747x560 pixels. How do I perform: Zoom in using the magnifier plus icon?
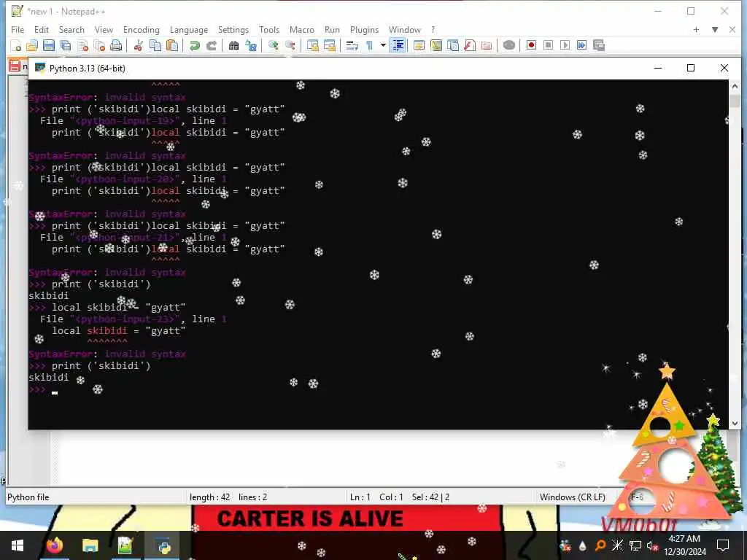click(x=273, y=46)
